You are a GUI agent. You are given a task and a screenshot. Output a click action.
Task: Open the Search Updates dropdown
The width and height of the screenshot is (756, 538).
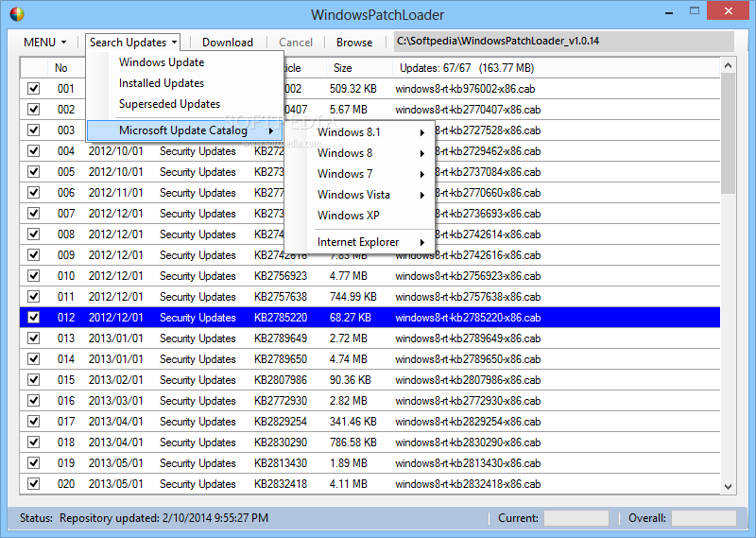tap(133, 42)
